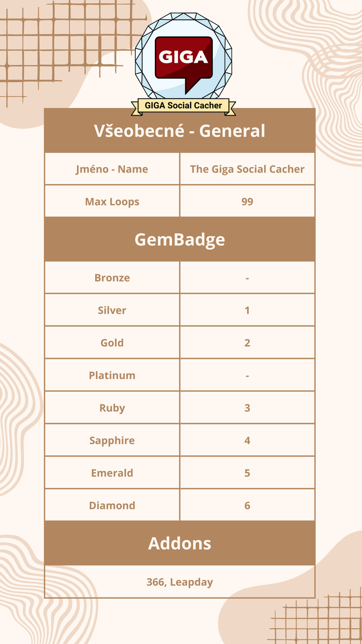Click the GemBadge section header
This screenshot has height=644, width=362.
180,239
